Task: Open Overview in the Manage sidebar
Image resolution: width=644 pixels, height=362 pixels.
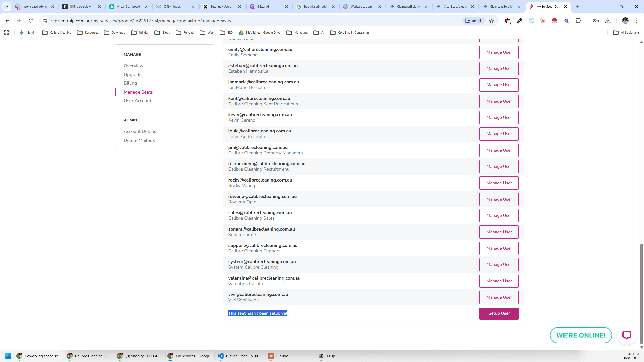Action: click(133, 66)
